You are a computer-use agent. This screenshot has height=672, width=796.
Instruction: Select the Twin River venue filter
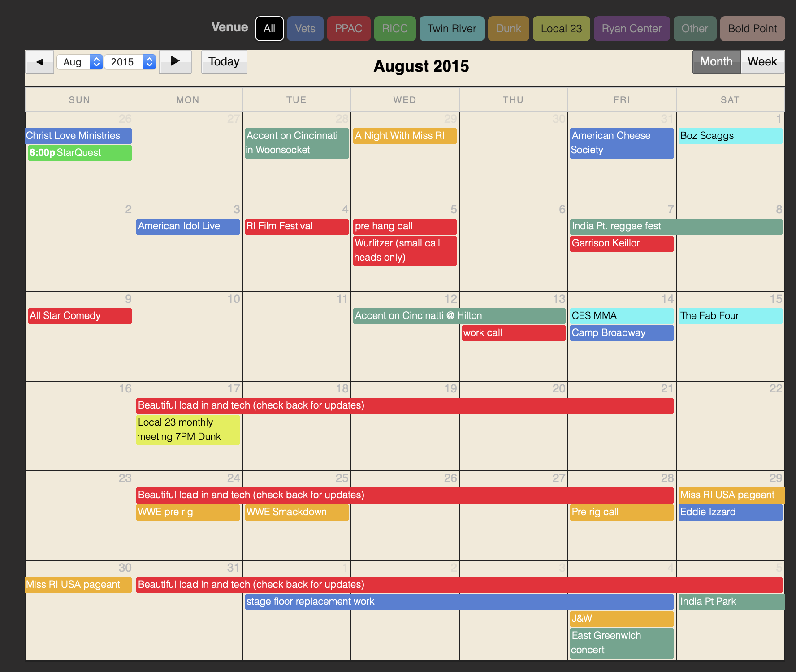pos(452,29)
